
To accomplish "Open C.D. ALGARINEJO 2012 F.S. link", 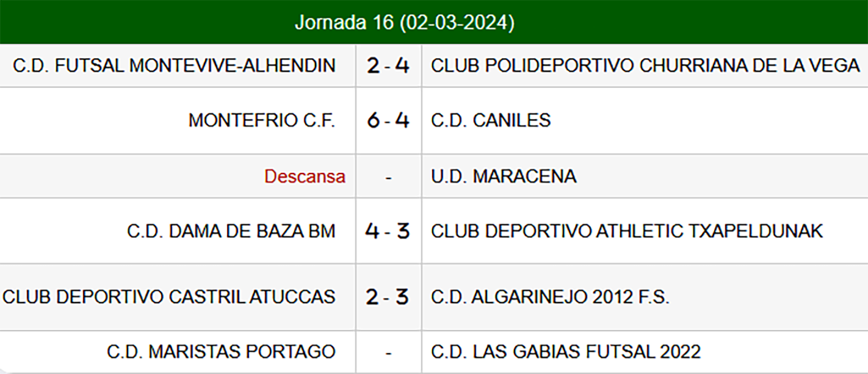I will pos(550,297).
